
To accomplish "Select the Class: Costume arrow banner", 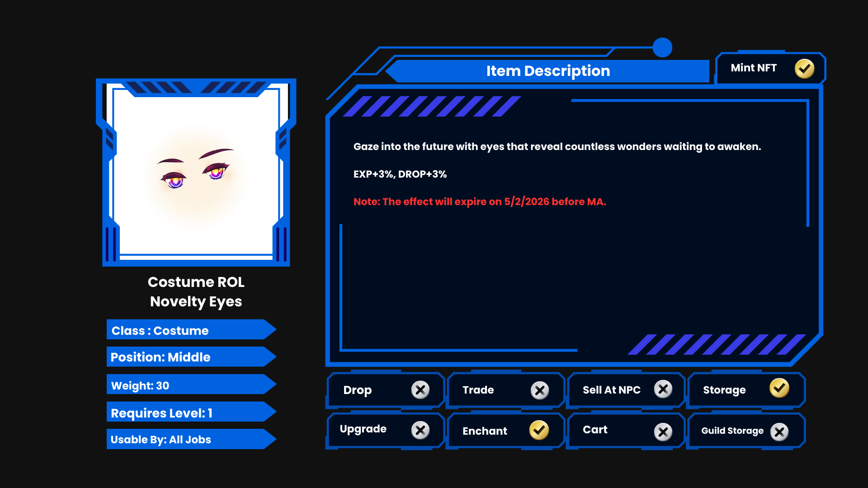I will point(190,330).
